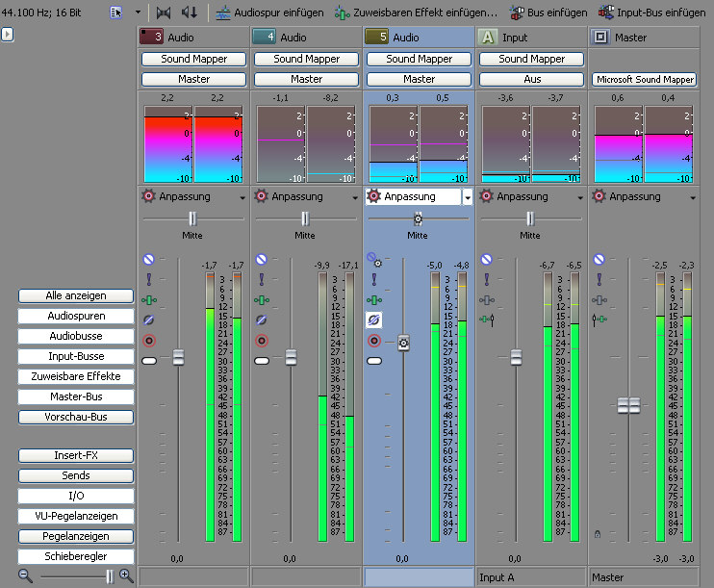
Task: Solo Audio track 4 using exclamation icon
Action: pos(262,279)
